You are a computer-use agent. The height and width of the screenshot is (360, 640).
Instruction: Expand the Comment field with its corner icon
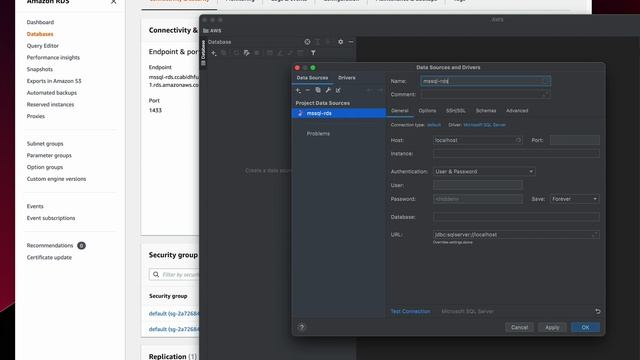pyautogui.click(x=546, y=95)
